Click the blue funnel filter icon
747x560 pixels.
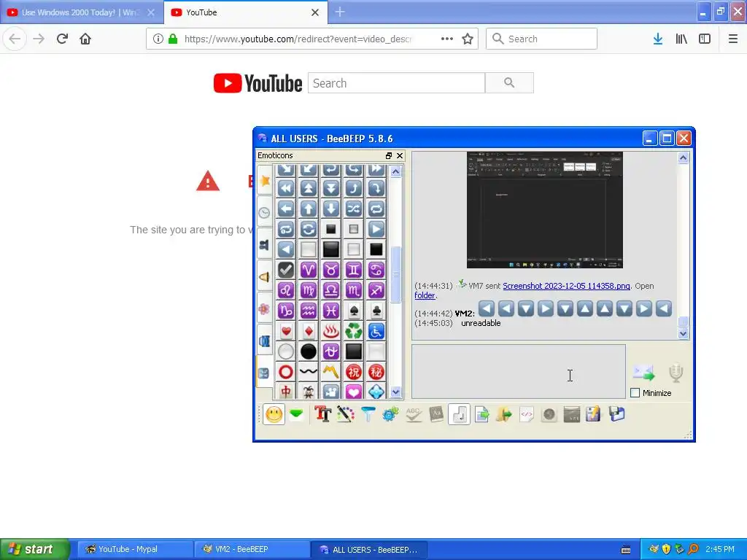coord(368,414)
